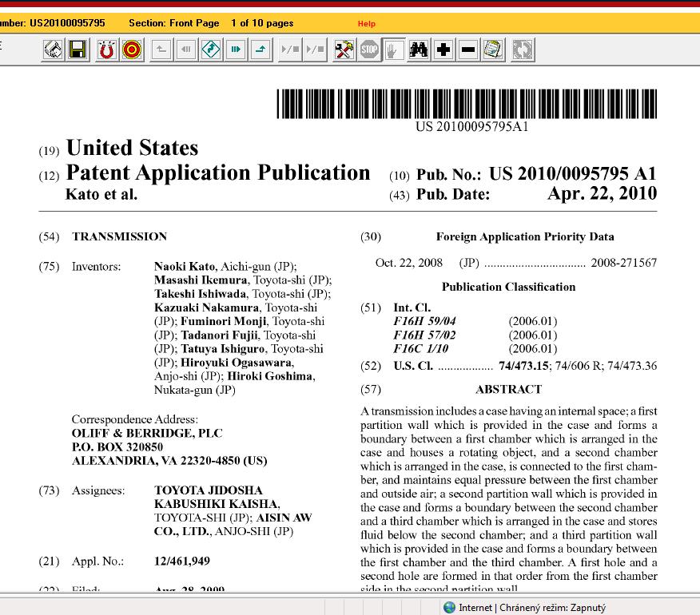Click the globe Internet zone icon
Screen dimensions: 700x615
click(450, 607)
